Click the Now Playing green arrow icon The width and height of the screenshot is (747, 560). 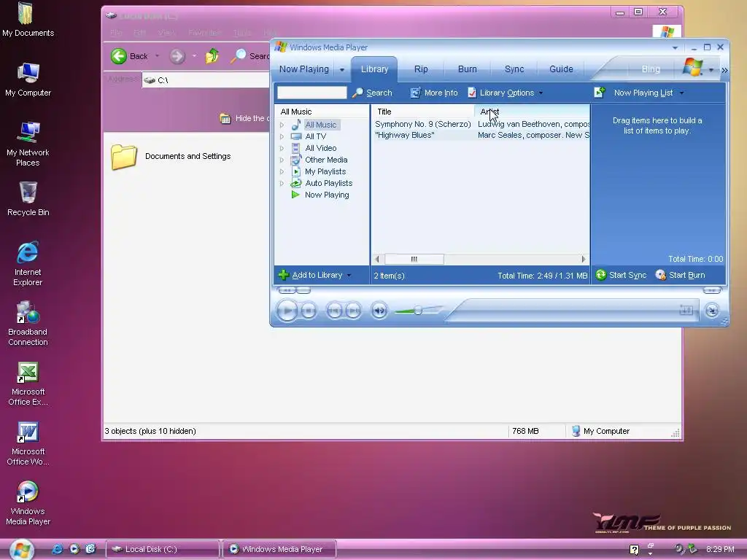tap(295, 195)
